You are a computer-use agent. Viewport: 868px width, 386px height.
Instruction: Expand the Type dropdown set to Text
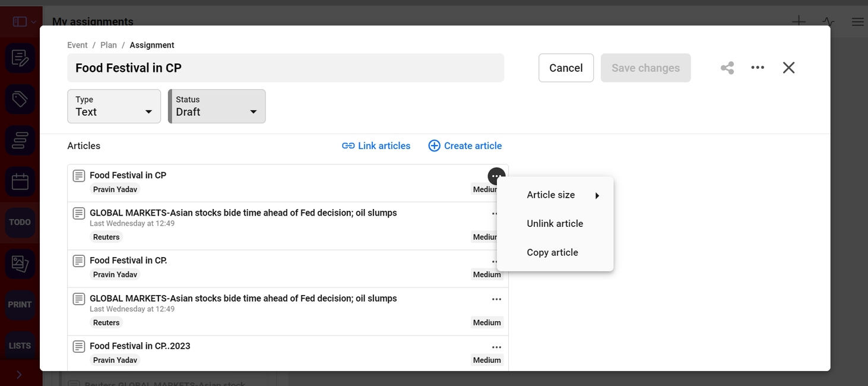click(114, 106)
